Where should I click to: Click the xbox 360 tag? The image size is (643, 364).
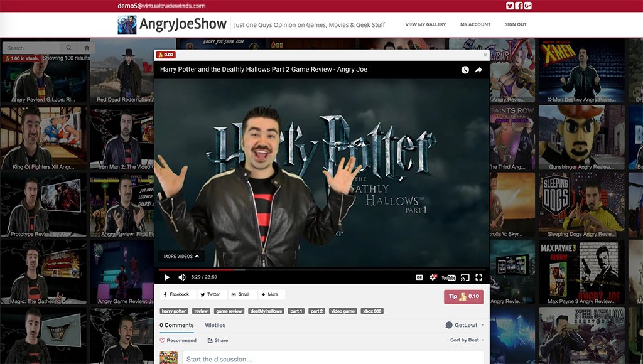(x=372, y=311)
